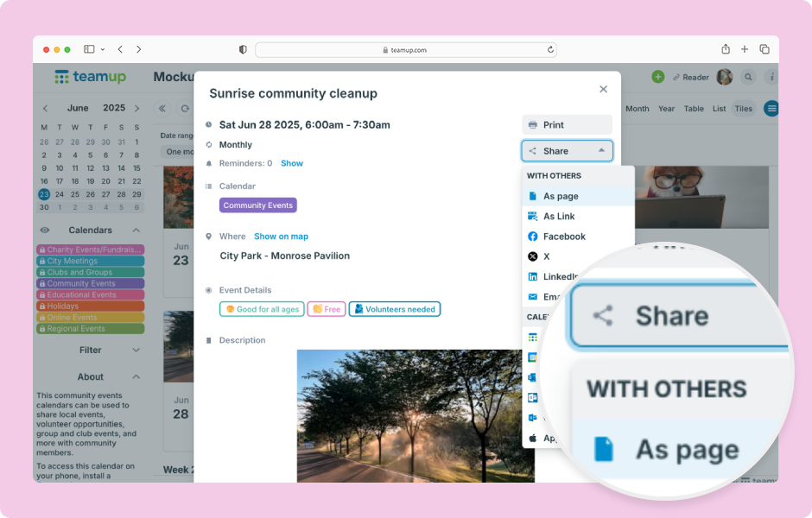Viewport: 812px width, 518px height.
Task: Click the Free tag
Action: click(x=327, y=309)
